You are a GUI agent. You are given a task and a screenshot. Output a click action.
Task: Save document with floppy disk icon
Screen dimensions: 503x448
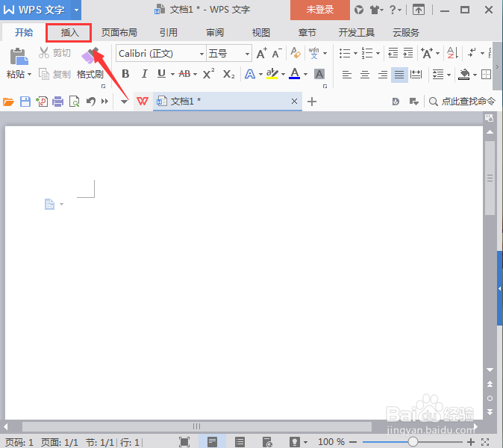(x=25, y=102)
